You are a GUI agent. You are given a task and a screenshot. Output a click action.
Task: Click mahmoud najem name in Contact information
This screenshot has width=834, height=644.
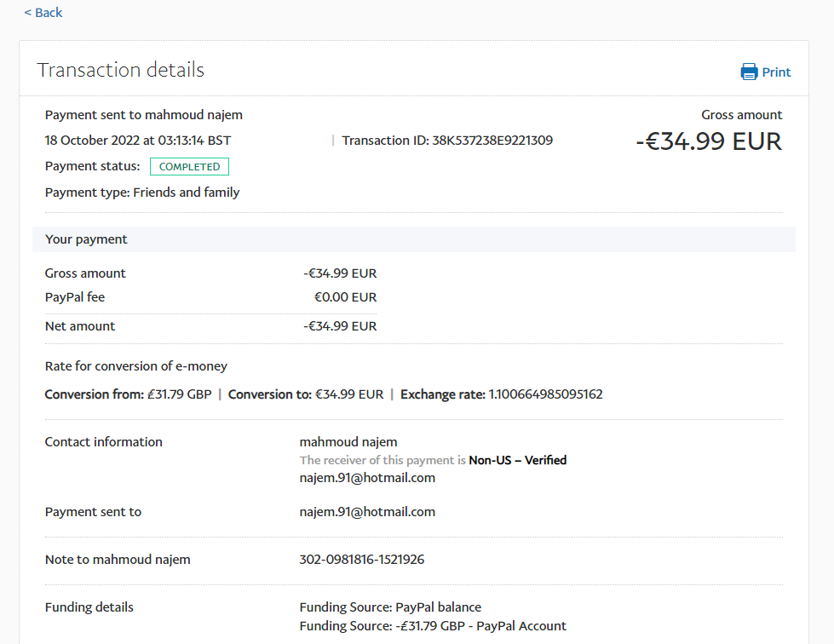348,442
